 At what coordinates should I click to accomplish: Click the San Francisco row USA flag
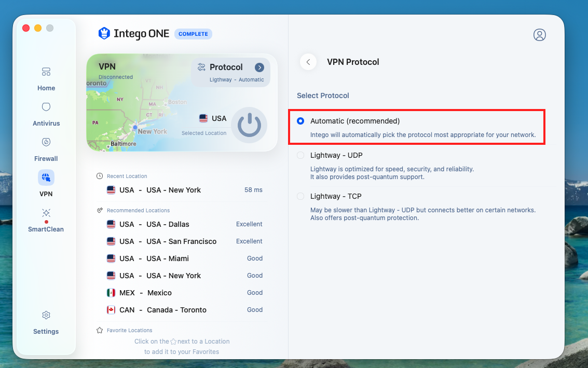click(x=111, y=241)
